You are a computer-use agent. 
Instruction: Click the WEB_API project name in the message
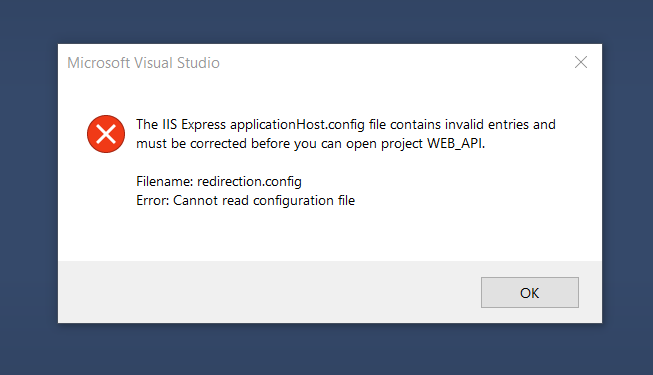click(456, 143)
